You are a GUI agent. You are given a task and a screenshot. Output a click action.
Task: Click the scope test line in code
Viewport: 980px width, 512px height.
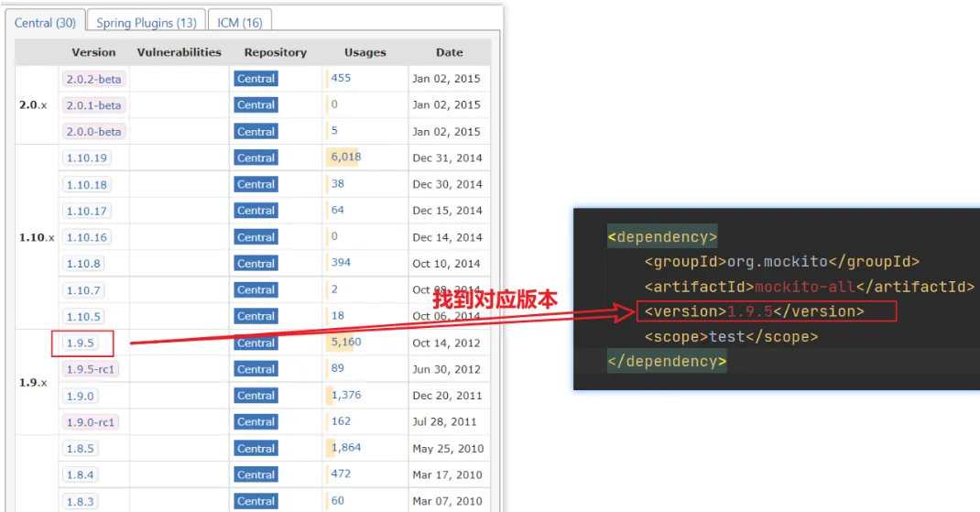tap(731, 336)
